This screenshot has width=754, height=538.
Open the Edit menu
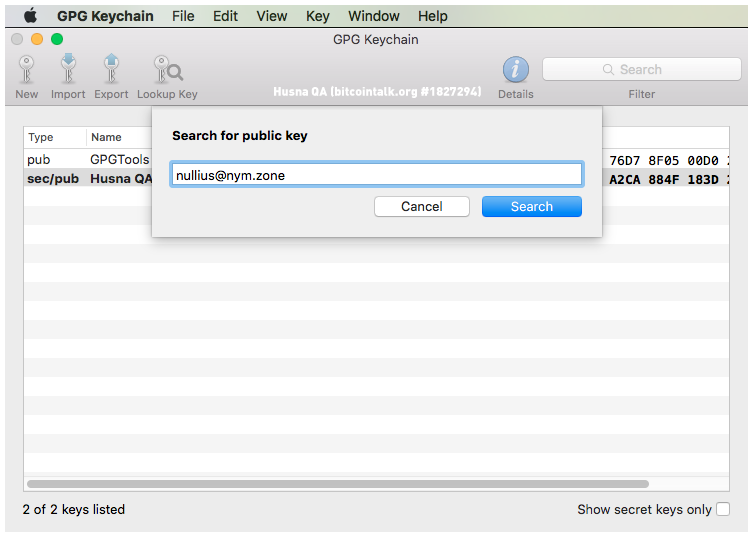225,16
